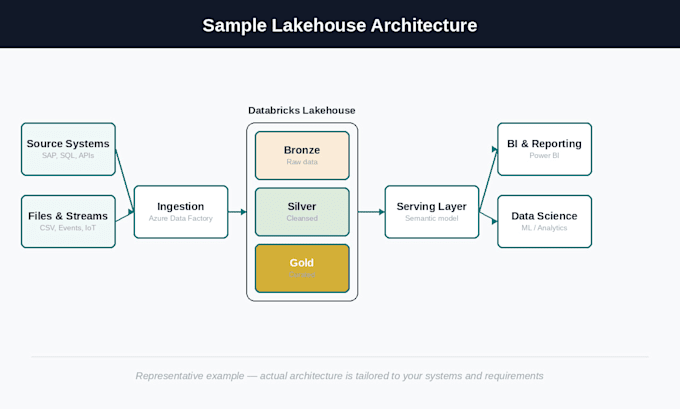
Task: Select the Data Science box
Action: pos(545,222)
